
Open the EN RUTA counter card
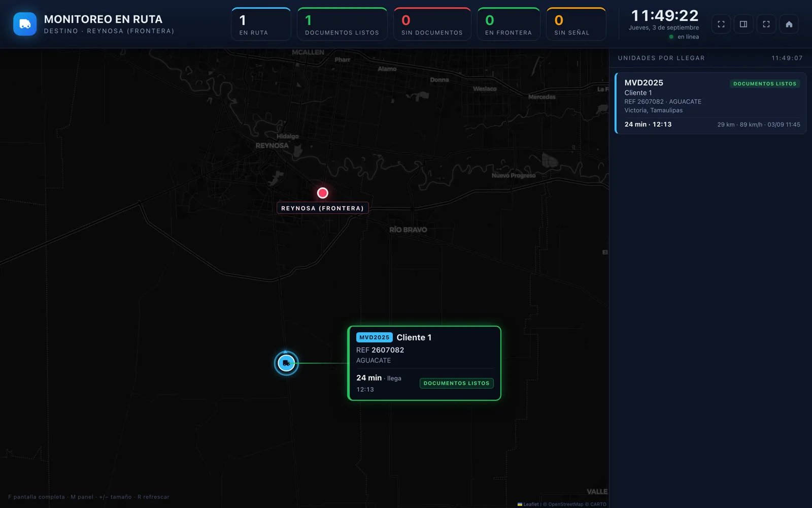pyautogui.click(x=261, y=24)
